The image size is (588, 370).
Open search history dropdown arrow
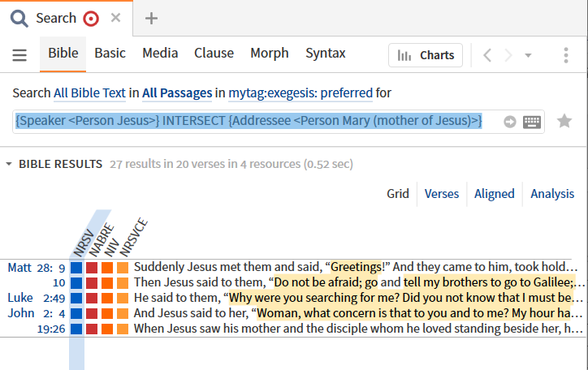click(528, 55)
